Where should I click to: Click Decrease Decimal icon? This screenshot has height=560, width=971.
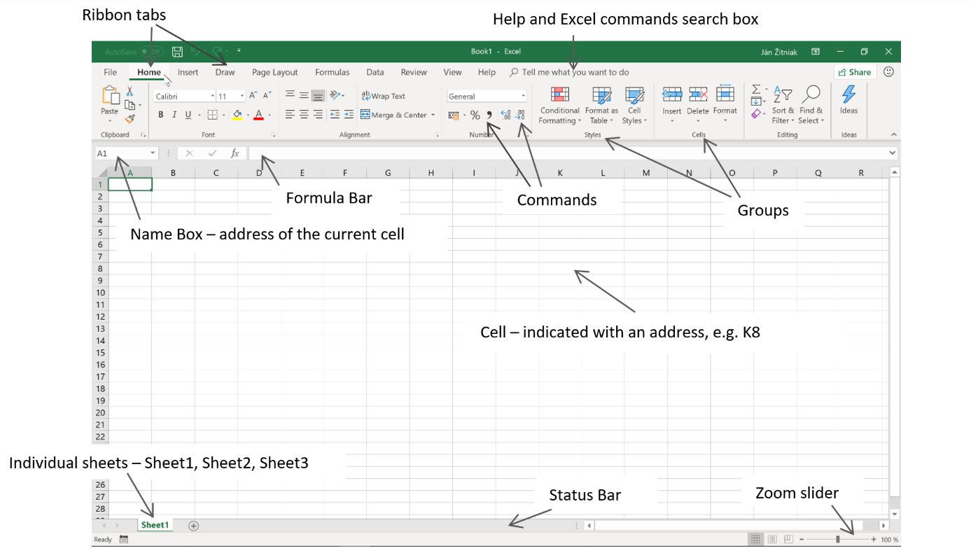tap(521, 115)
